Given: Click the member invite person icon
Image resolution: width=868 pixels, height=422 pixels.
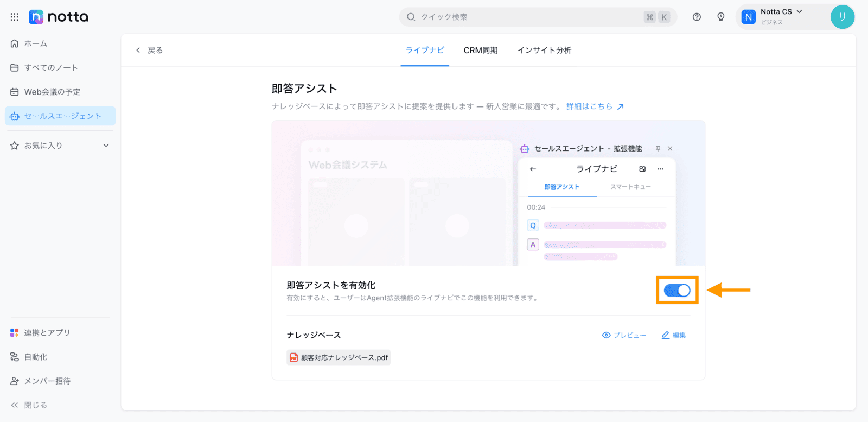Looking at the screenshot, I should (x=15, y=381).
